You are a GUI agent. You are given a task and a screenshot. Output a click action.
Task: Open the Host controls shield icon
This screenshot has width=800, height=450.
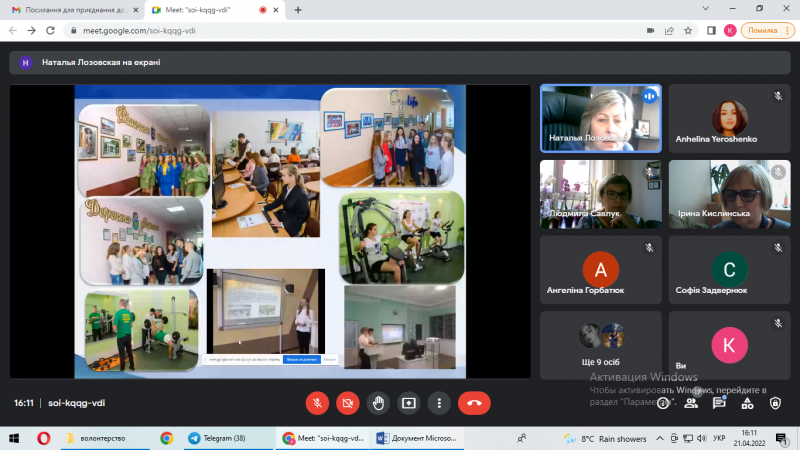775,404
